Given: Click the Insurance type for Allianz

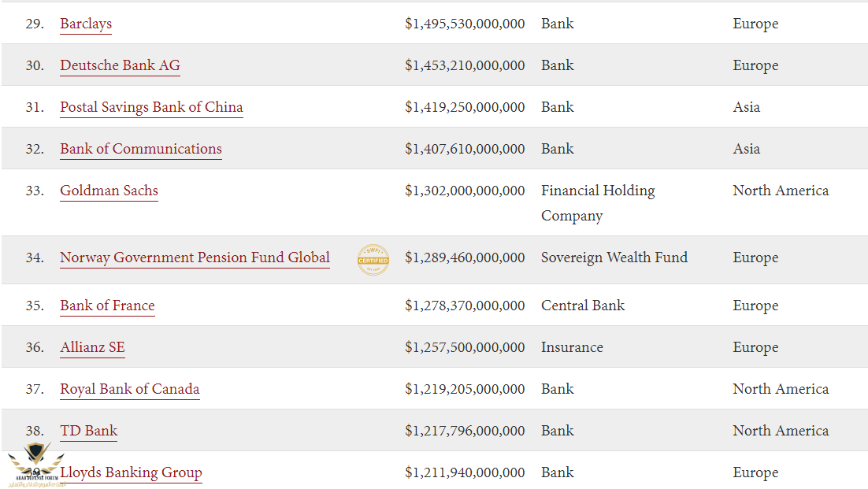Looking at the screenshot, I should [x=572, y=347].
